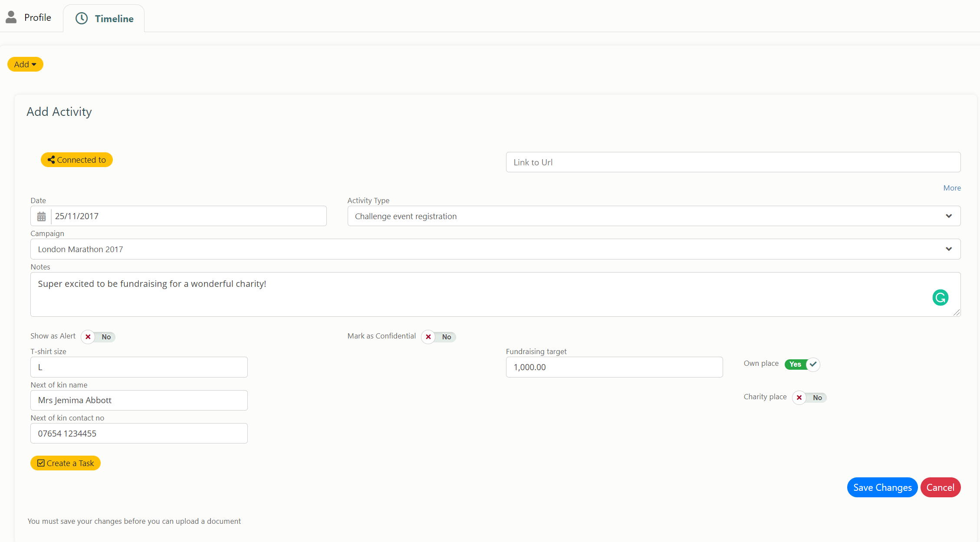Click into the Notes text area
Viewport: 980px width, 542px height.
coord(496,295)
